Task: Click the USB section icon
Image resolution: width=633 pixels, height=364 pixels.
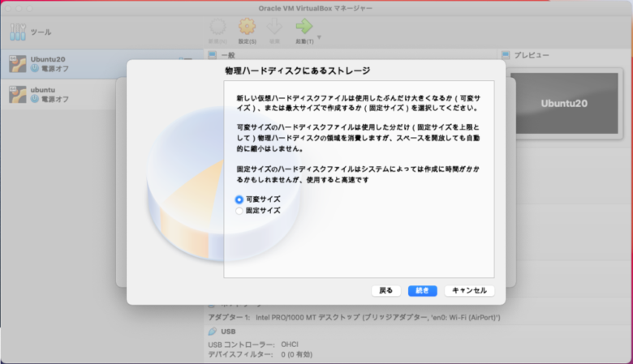Action: tap(213, 332)
